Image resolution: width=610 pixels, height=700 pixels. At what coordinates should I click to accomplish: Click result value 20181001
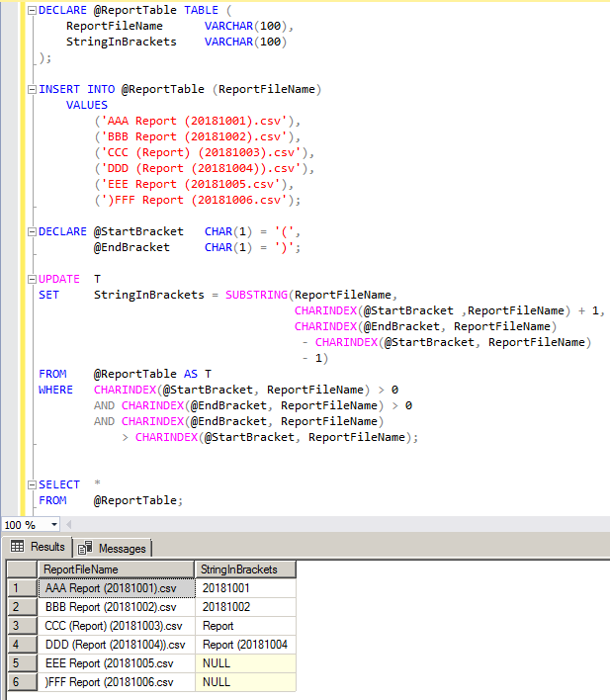pyautogui.click(x=245, y=588)
